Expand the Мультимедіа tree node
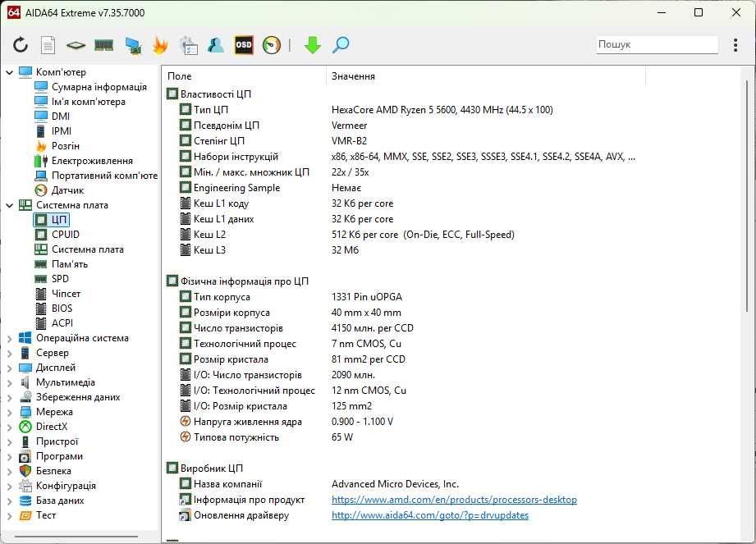Screen dimensions: 756x544 tap(10, 382)
